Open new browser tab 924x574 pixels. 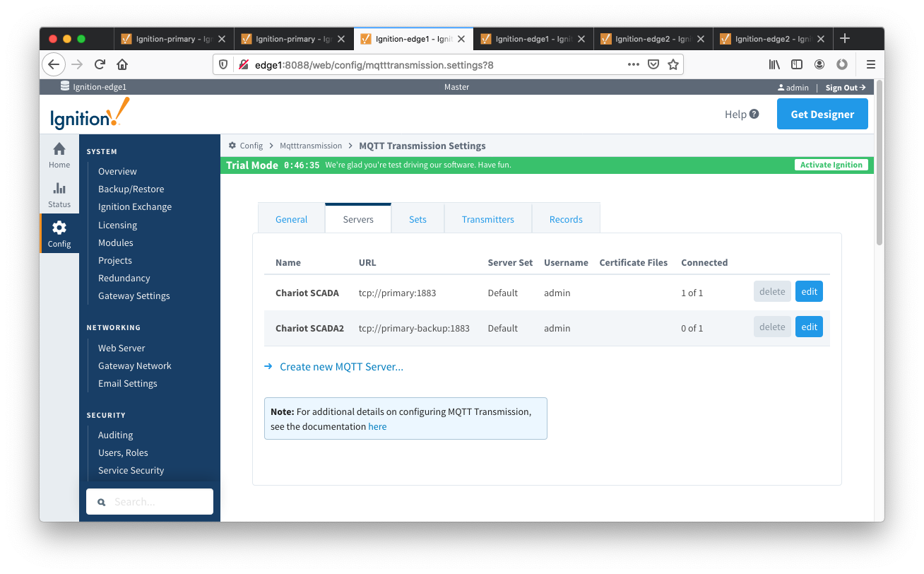845,39
